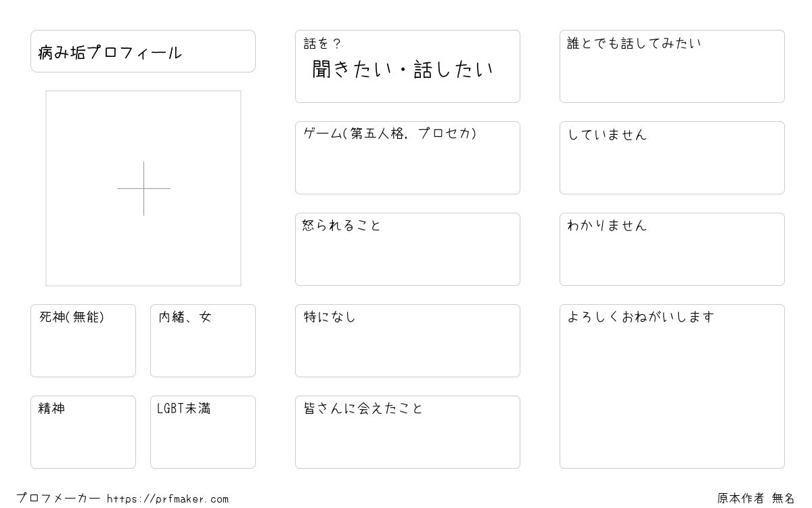Select the LGBT未満 box
Viewport: 812px width, 508px height.
(203, 432)
